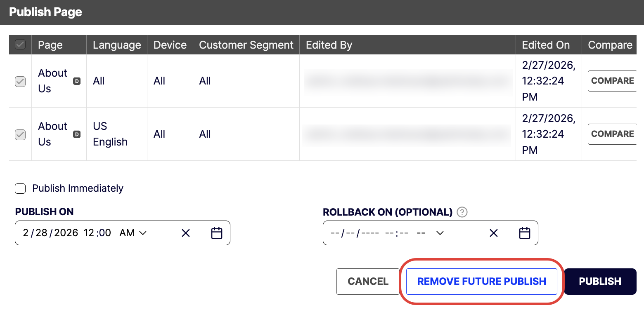Cancel the publish dialog
Viewport: 644px width, 310px height.
tap(368, 281)
